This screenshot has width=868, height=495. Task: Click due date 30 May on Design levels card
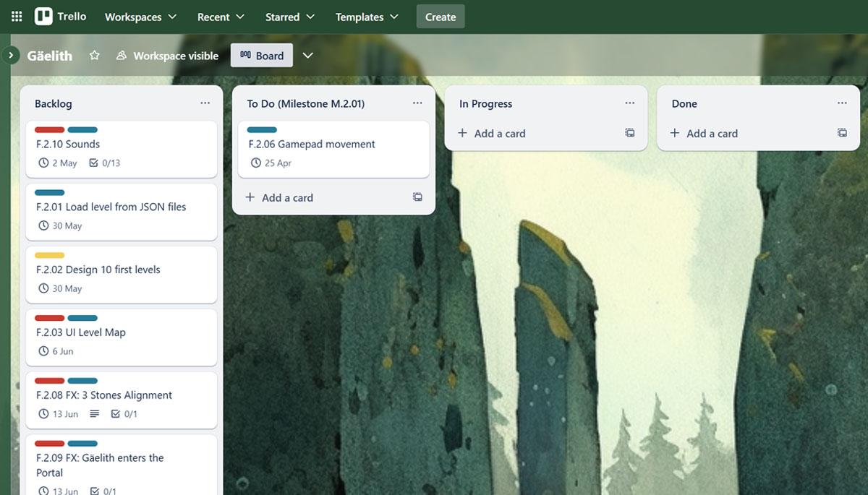[60, 289]
